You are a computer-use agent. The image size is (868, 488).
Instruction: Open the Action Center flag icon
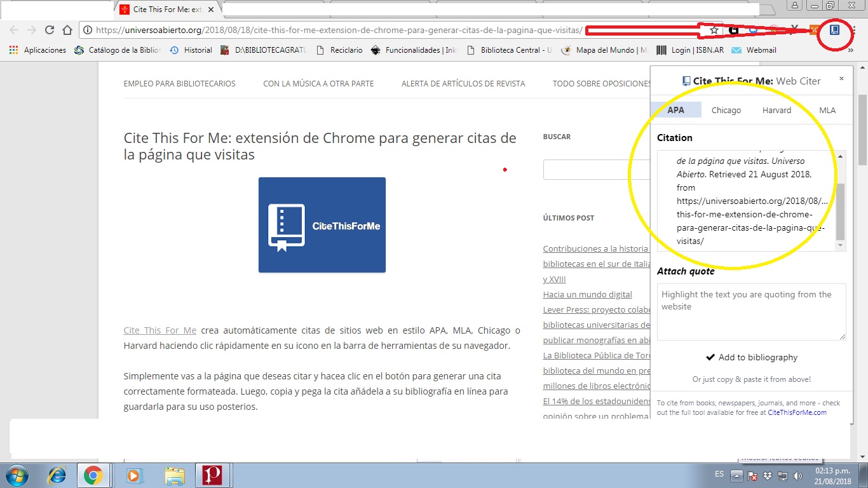[x=752, y=475]
